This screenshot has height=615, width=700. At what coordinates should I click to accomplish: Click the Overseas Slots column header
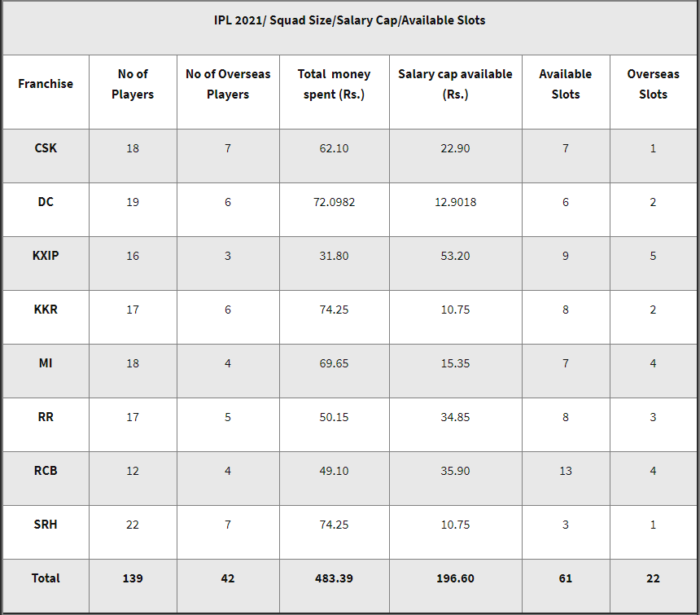tap(653, 84)
